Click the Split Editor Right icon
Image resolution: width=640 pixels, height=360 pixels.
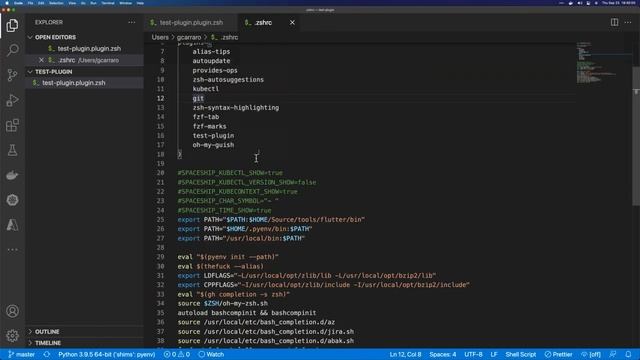point(614,22)
